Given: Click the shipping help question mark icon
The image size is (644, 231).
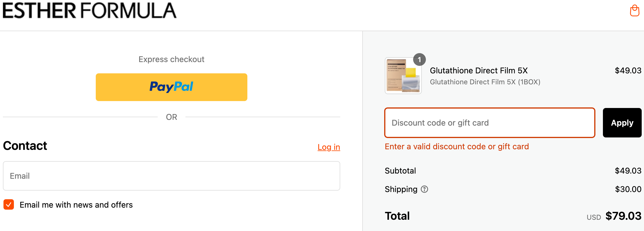Looking at the screenshot, I should click(424, 189).
